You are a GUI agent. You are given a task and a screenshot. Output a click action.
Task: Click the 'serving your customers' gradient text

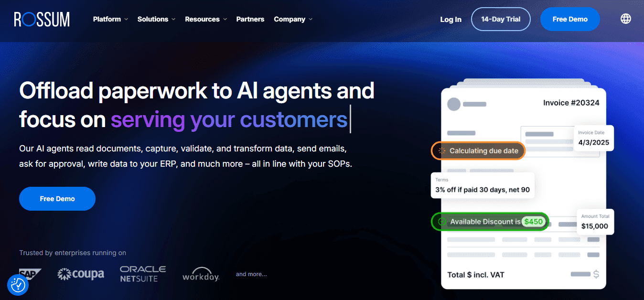pos(229,119)
